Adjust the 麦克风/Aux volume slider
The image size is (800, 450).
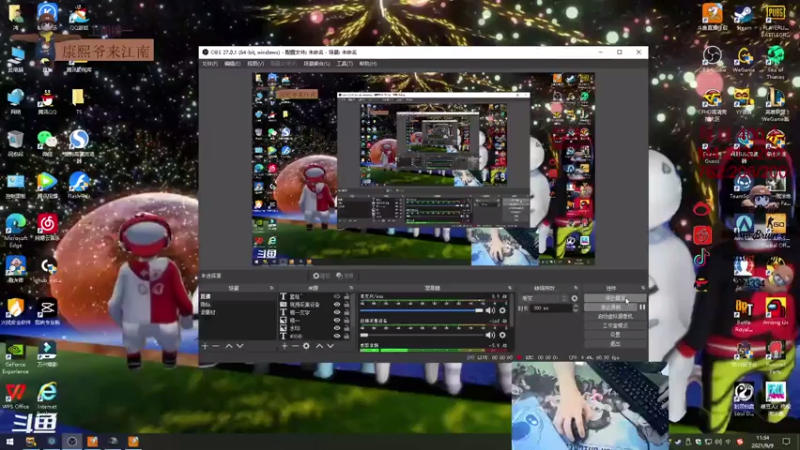point(421,310)
